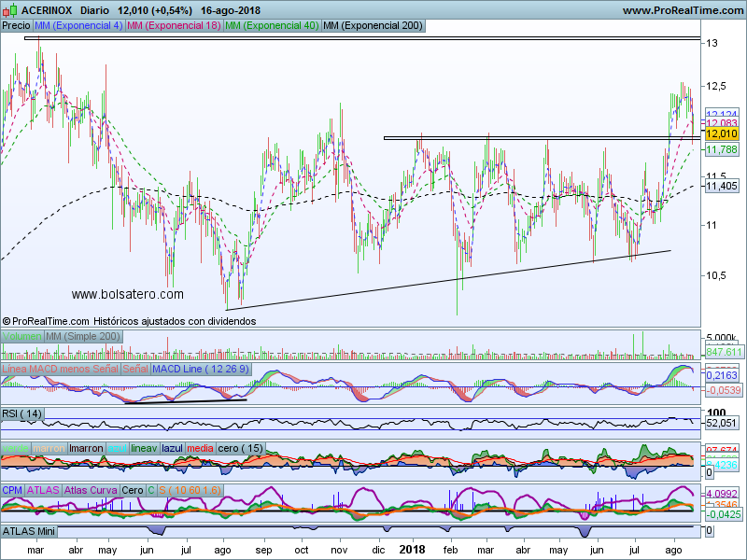Select the media label in the oscillator panel
747x560 pixels.
tap(199, 448)
